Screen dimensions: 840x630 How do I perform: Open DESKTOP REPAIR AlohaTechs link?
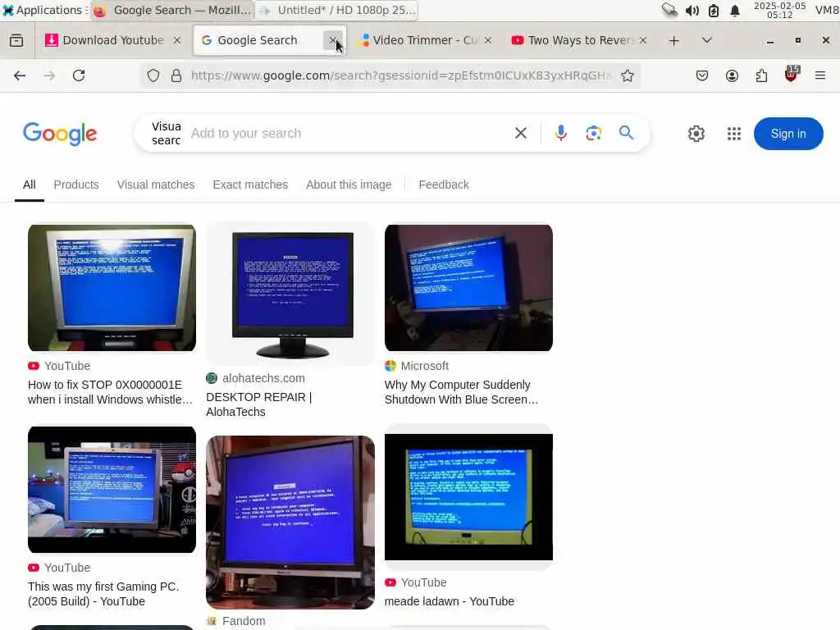click(x=259, y=404)
